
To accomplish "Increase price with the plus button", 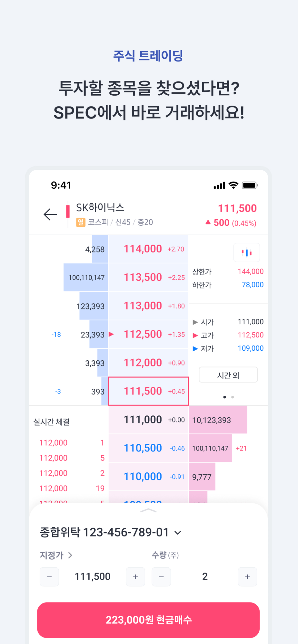I will 135,577.
